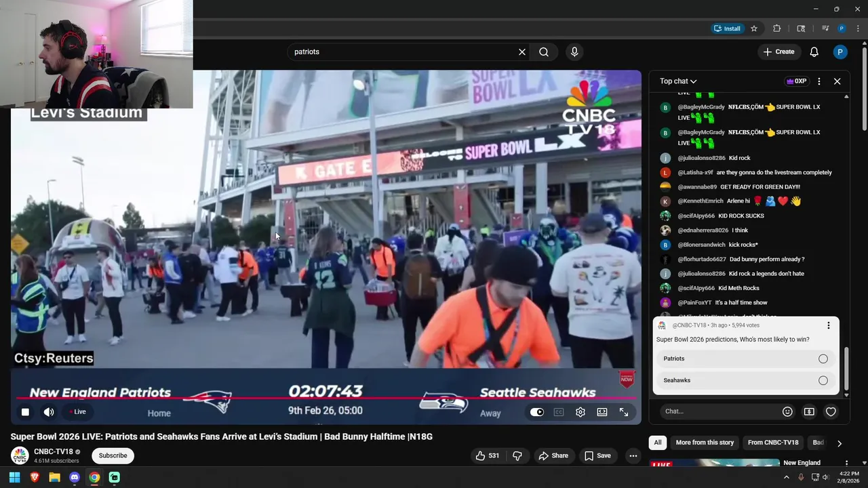Viewport: 868px width, 488px height.
Task: Send a heart reaction in chat
Action: click(831, 411)
